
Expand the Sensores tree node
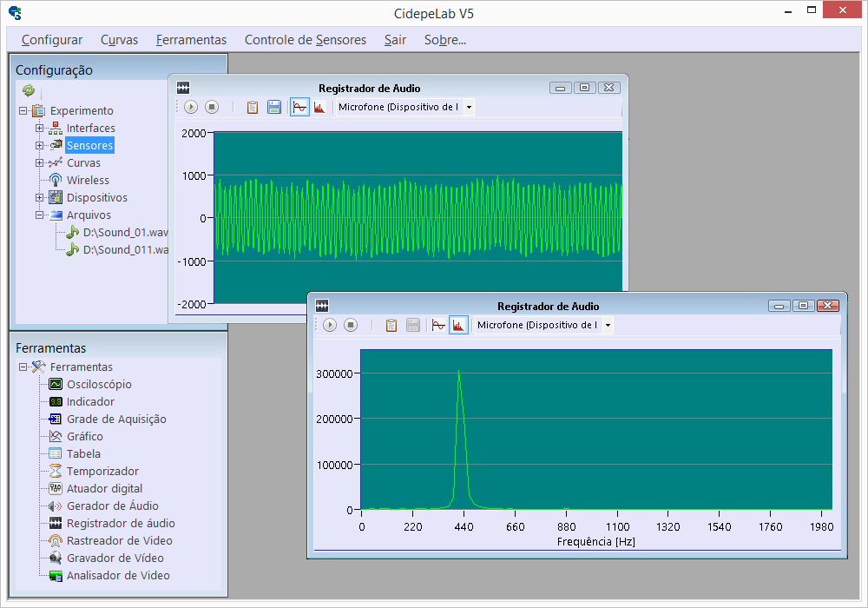coord(39,146)
